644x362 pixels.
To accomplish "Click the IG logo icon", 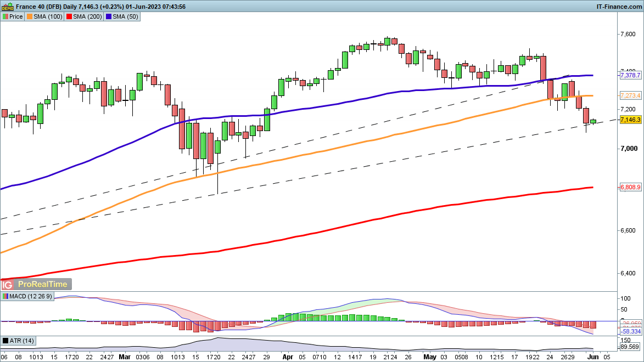I will [7, 284].
